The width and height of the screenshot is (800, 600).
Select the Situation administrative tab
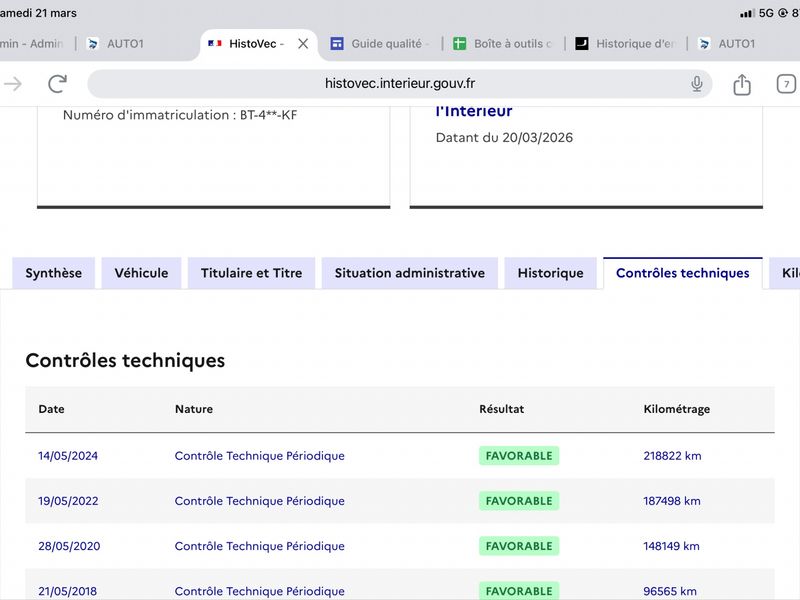410,273
